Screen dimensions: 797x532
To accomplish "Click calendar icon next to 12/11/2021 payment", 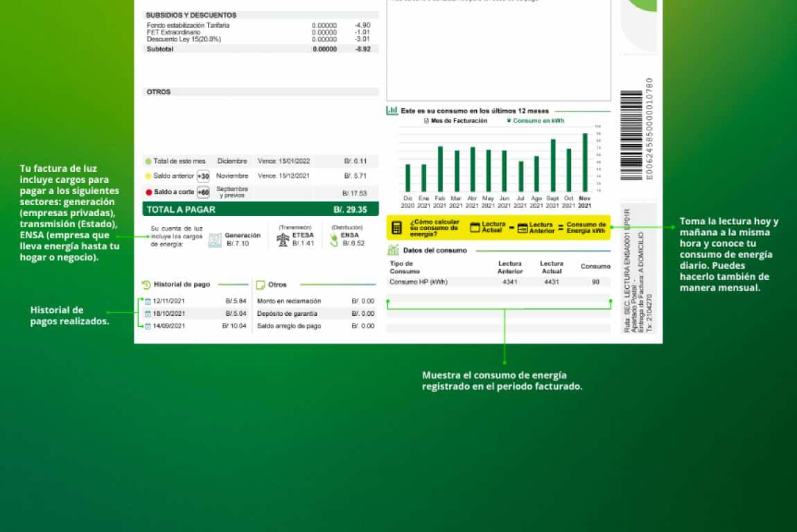I will click(x=148, y=301).
